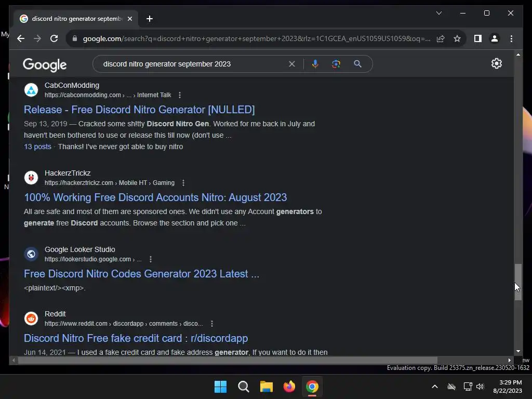Start a voice search with the microphone
Viewport: 532px width, 399px height.
point(315,64)
